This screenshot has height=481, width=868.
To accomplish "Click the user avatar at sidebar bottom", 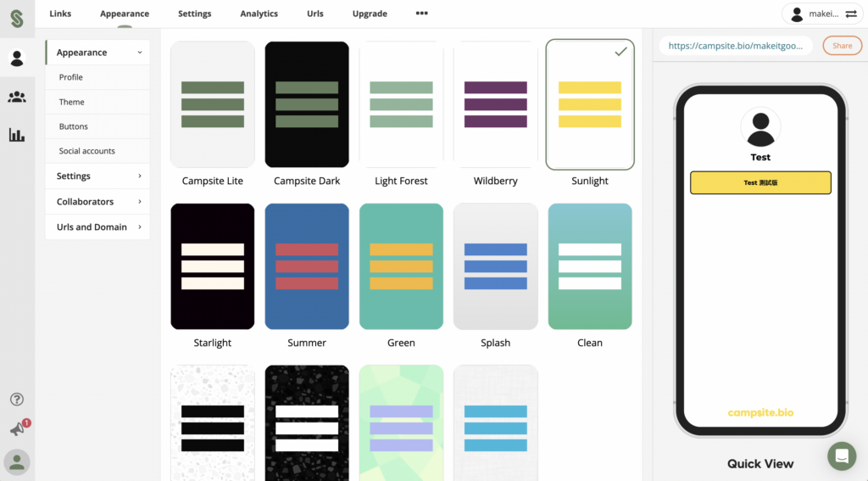I will [17, 461].
